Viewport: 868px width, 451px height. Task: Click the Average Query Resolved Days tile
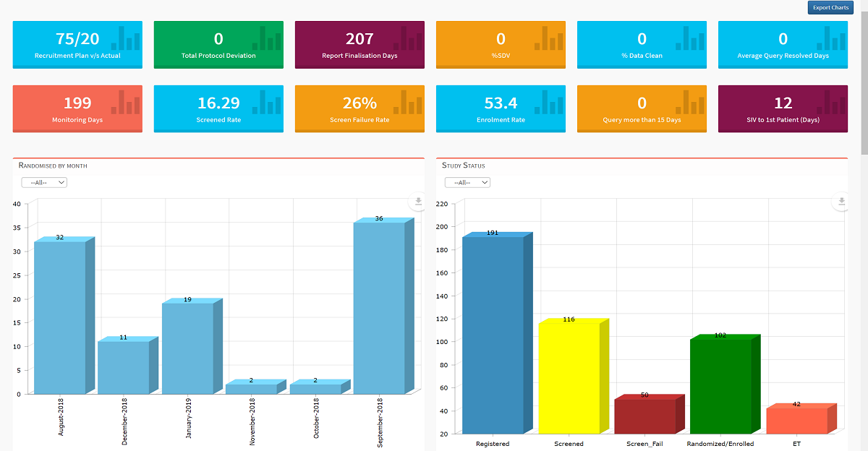click(x=783, y=43)
